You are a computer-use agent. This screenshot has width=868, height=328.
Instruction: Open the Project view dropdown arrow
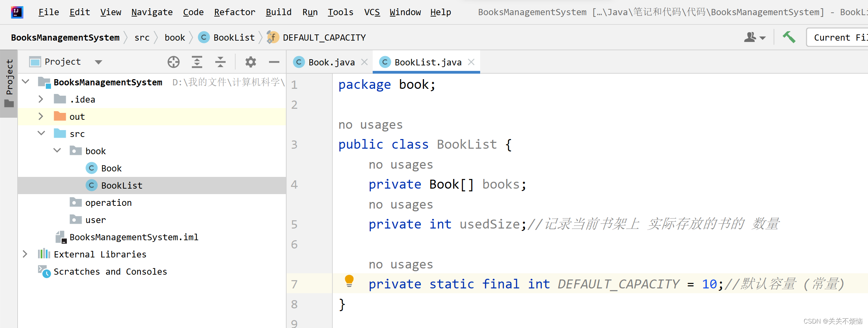(x=99, y=62)
